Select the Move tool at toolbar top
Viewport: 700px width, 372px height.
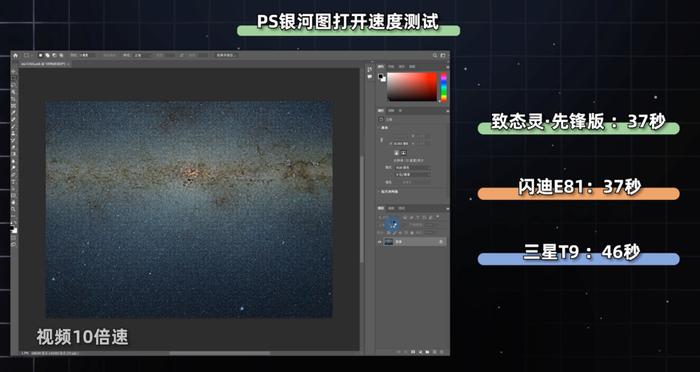[14, 71]
